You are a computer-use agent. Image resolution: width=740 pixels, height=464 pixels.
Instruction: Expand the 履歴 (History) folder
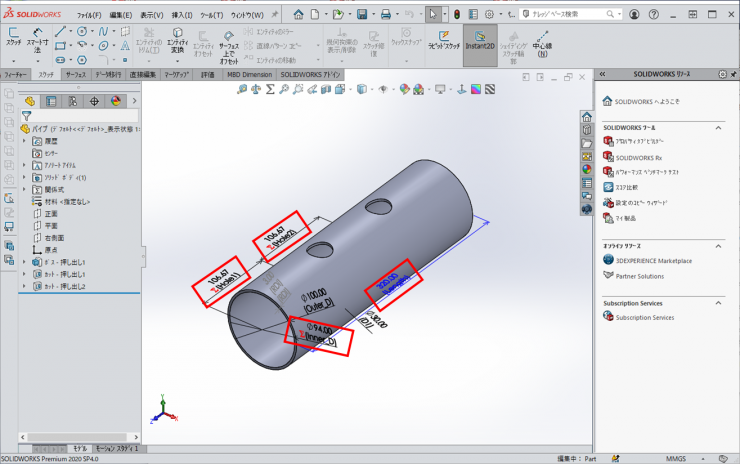point(25,141)
